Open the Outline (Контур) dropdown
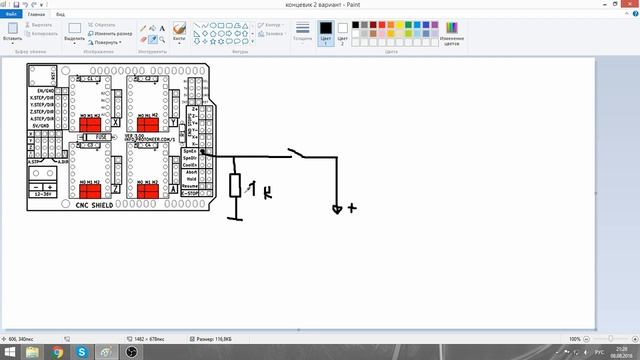640x360 pixels. tap(272, 25)
